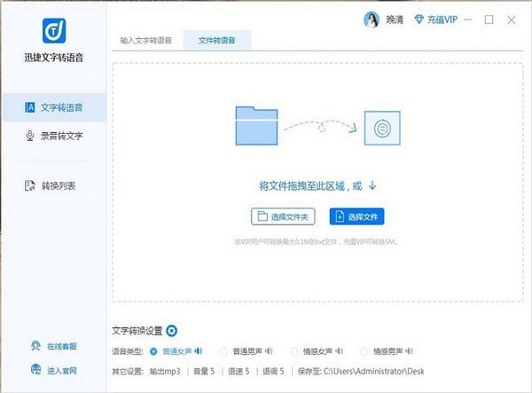This screenshot has height=393, width=532.
Task: Switch to the 输入文字转语音 tab
Action: [146, 41]
